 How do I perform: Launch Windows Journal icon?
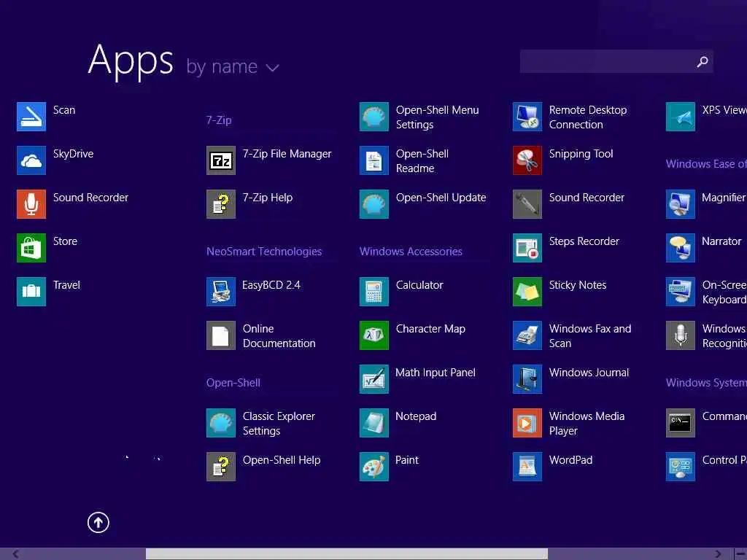(527, 379)
